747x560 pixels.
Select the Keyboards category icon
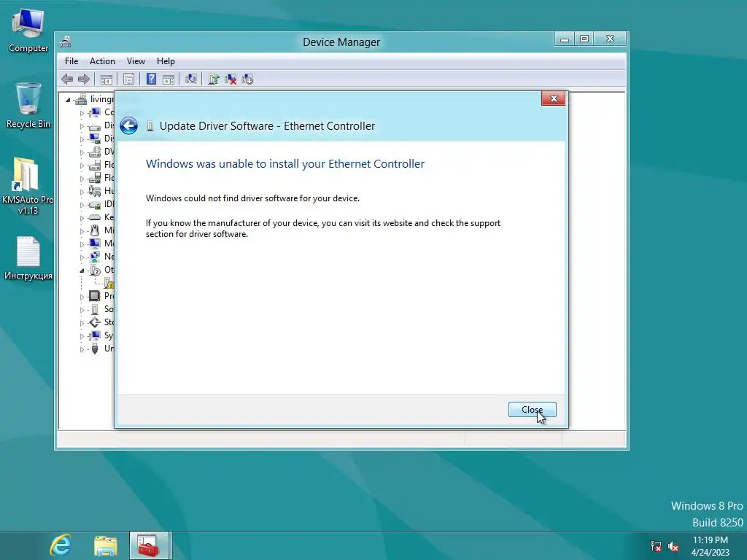[95, 217]
